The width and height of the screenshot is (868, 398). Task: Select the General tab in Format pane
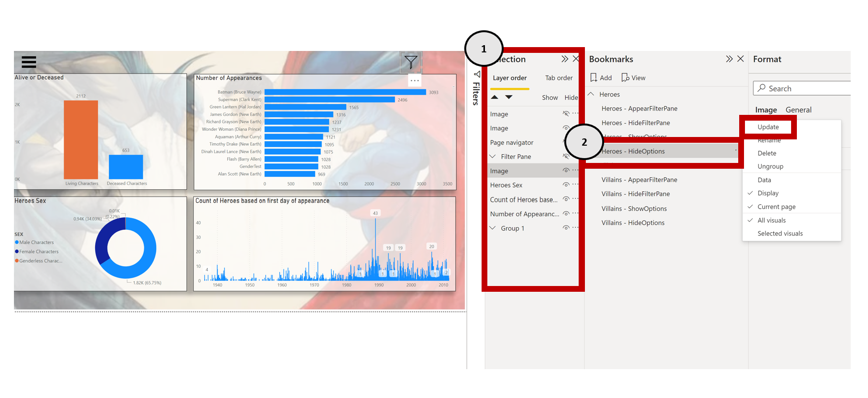coord(798,110)
